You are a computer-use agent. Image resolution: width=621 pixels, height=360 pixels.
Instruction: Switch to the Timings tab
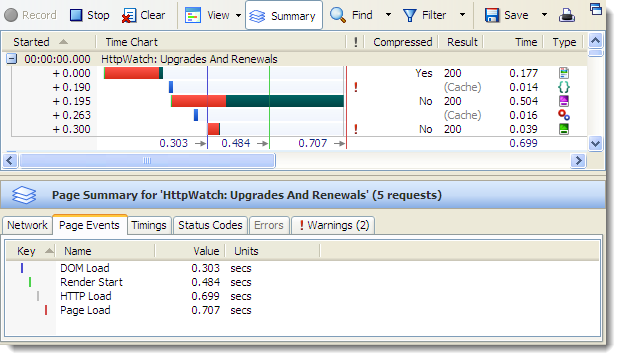[149, 225]
